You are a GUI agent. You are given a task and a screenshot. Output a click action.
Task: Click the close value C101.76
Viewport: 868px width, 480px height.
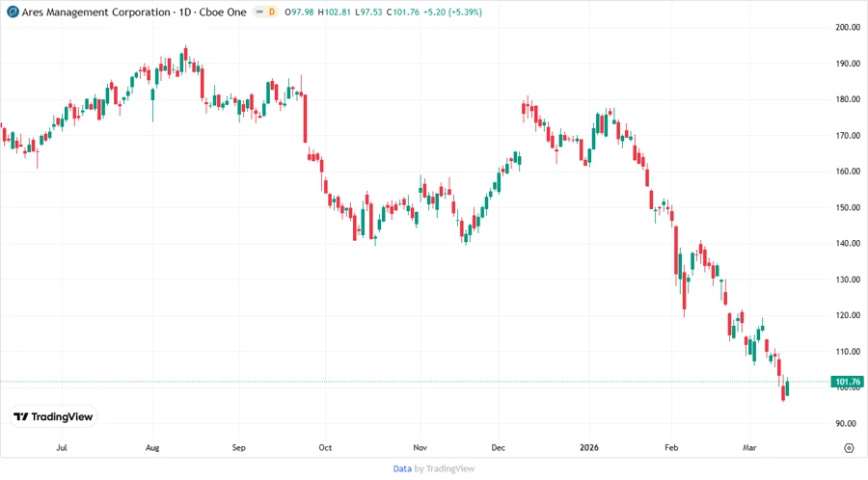402,12
